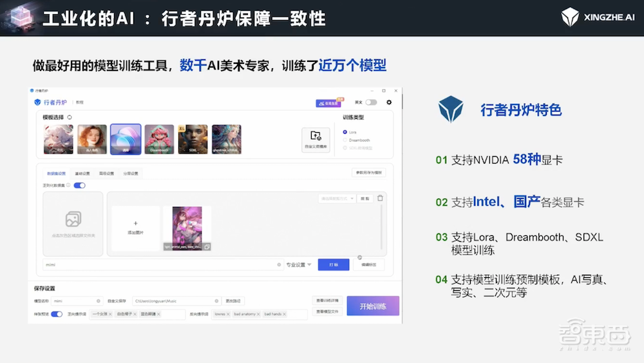This screenshot has width=644, height=363.
Task: Remove the bad anatomy negative prompt tag
Action: pyautogui.click(x=258, y=314)
